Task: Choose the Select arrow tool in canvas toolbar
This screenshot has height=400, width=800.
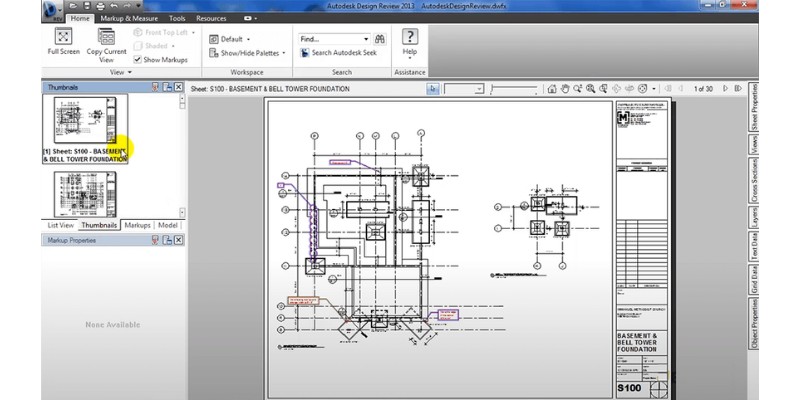Action: [x=433, y=89]
